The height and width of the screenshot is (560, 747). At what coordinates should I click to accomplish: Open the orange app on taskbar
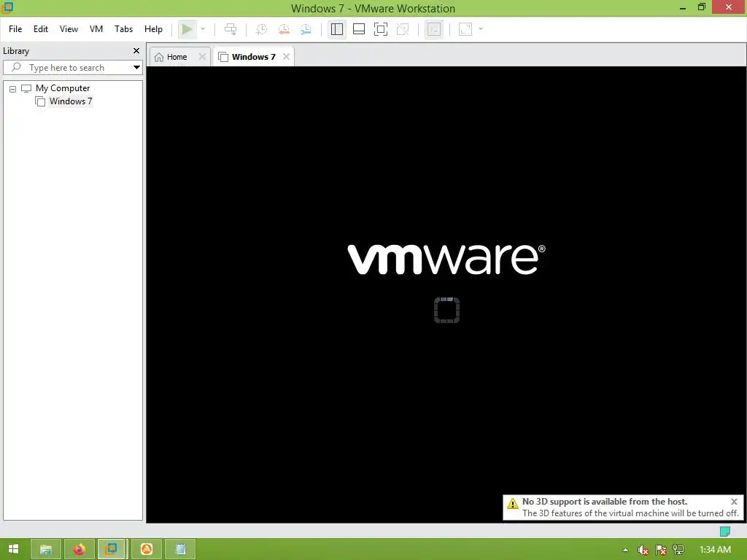click(x=147, y=549)
